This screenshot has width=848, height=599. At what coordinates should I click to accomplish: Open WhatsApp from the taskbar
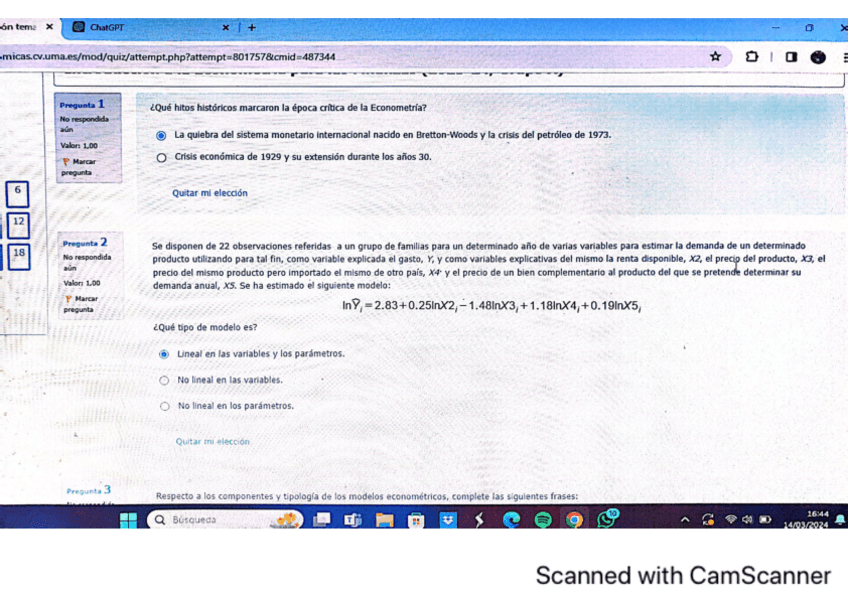pos(608,518)
